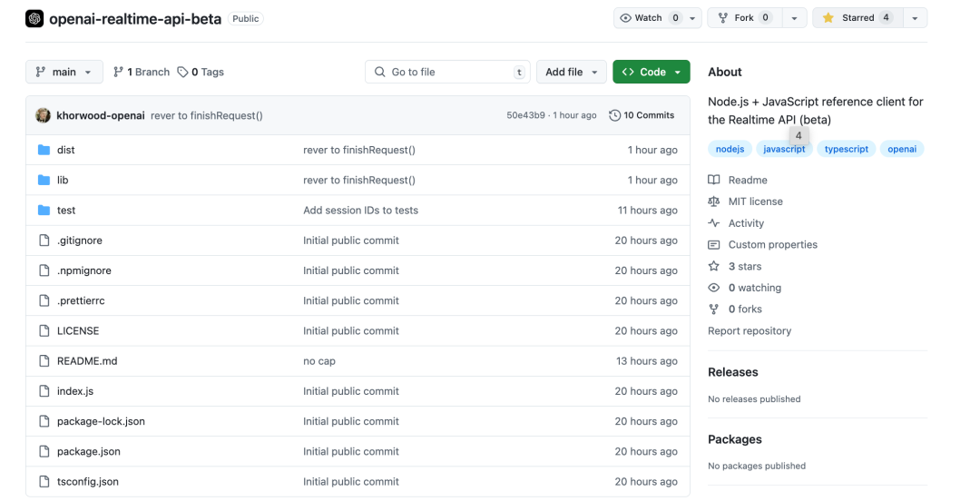View the 10 Commits history

click(642, 115)
